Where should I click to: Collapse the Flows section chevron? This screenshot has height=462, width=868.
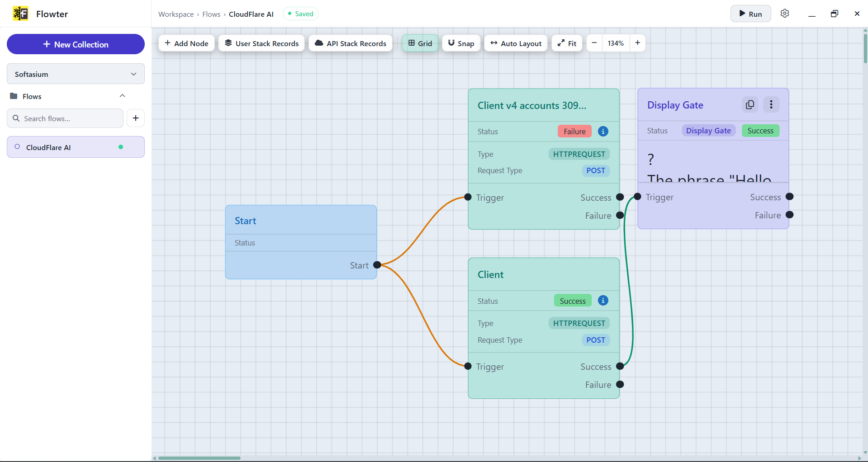coord(122,96)
